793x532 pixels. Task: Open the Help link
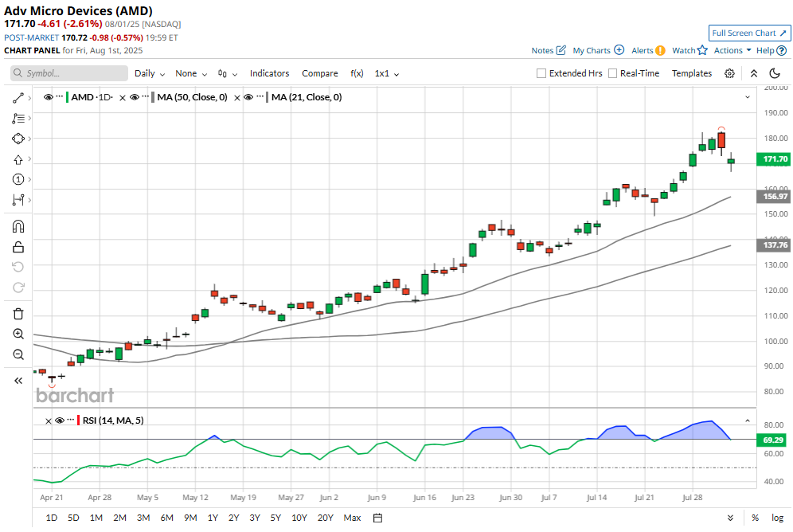[772, 50]
